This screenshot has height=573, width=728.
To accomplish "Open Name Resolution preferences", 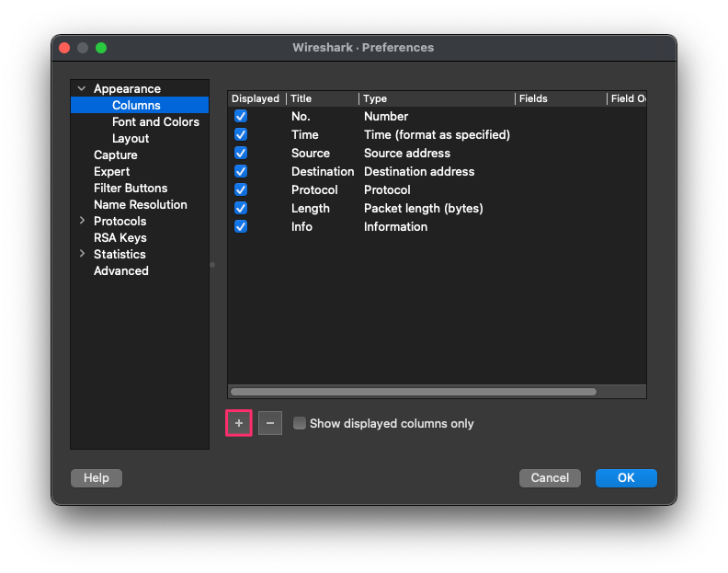I will (x=141, y=204).
